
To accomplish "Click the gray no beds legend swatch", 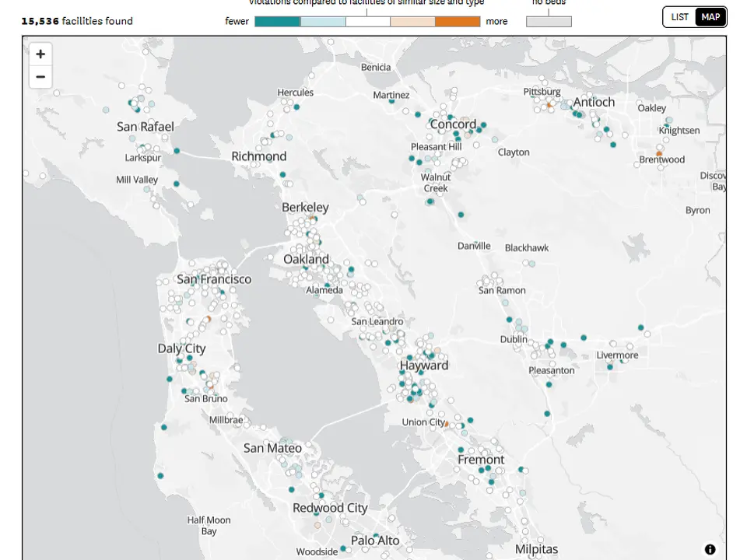I will click(549, 22).
